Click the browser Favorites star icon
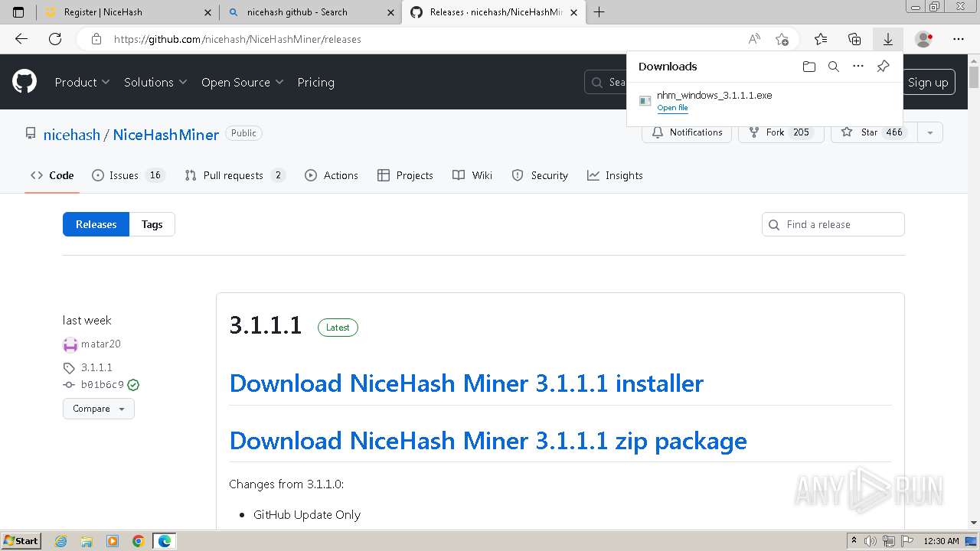 click(x=821, y=39)
